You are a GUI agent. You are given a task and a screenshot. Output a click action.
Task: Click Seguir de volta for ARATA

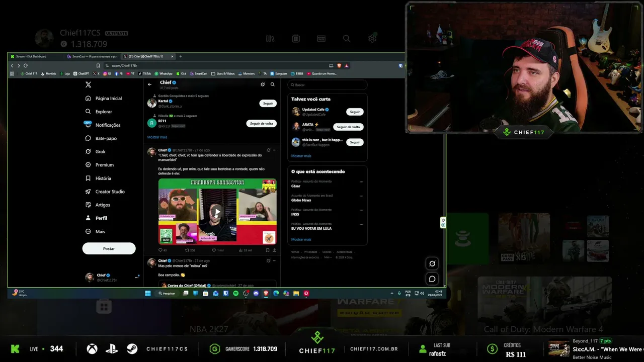click(348, 127)
